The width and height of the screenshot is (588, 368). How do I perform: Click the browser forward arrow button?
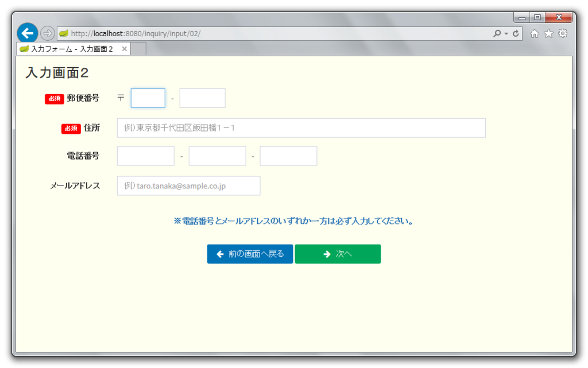point(47,33)
